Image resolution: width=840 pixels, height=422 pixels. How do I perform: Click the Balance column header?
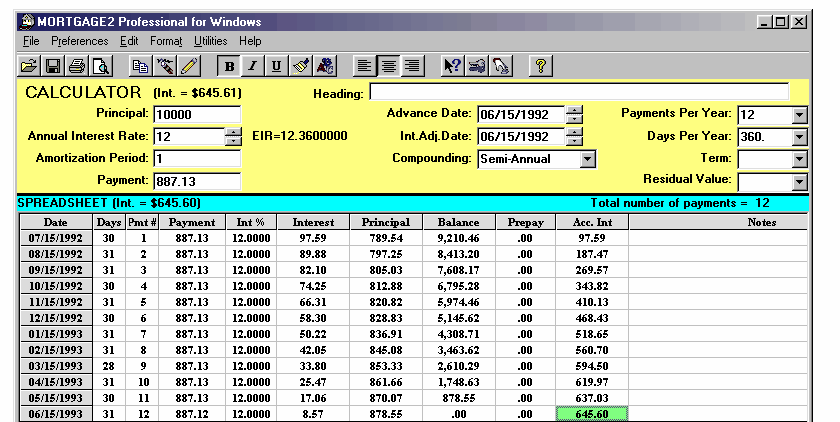click(x=458, y=222)
